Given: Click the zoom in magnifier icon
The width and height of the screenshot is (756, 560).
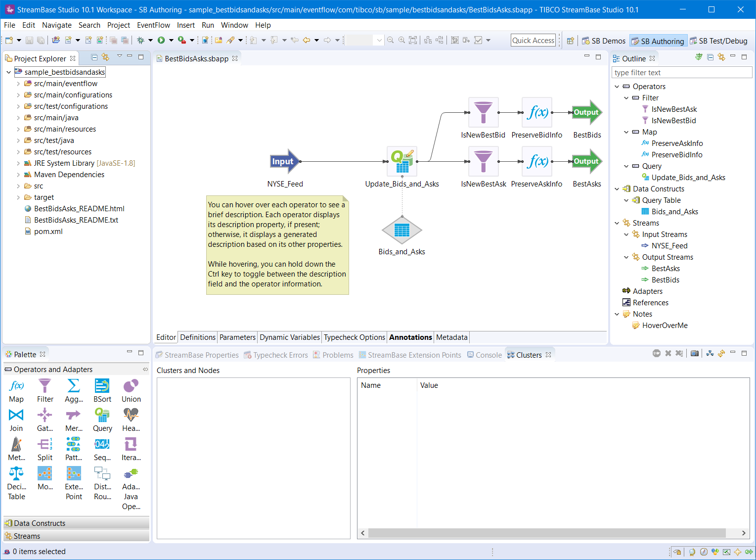Looking at the screenshot, I should click(x=401, y=40).
